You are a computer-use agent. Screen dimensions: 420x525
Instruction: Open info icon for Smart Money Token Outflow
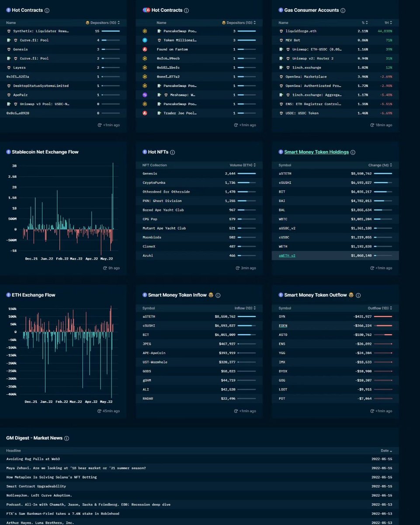tap(358, 295)
